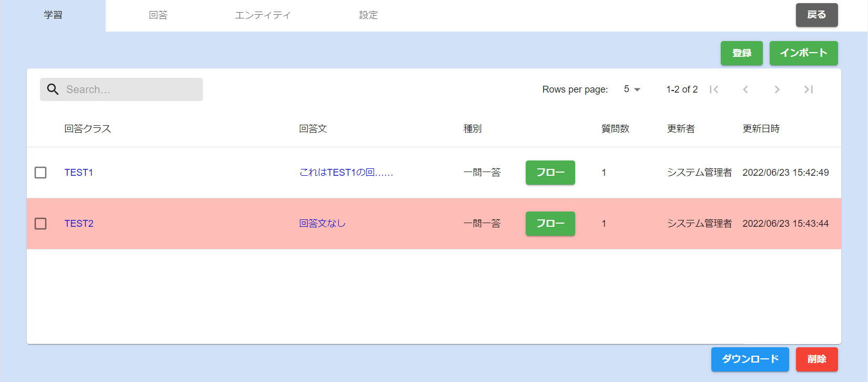
Task: Select the 学習 tab
Action: click(x=53, y=15)
